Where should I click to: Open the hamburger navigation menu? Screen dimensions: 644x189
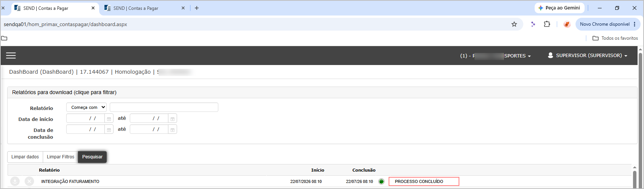click(x=11, y=56)
